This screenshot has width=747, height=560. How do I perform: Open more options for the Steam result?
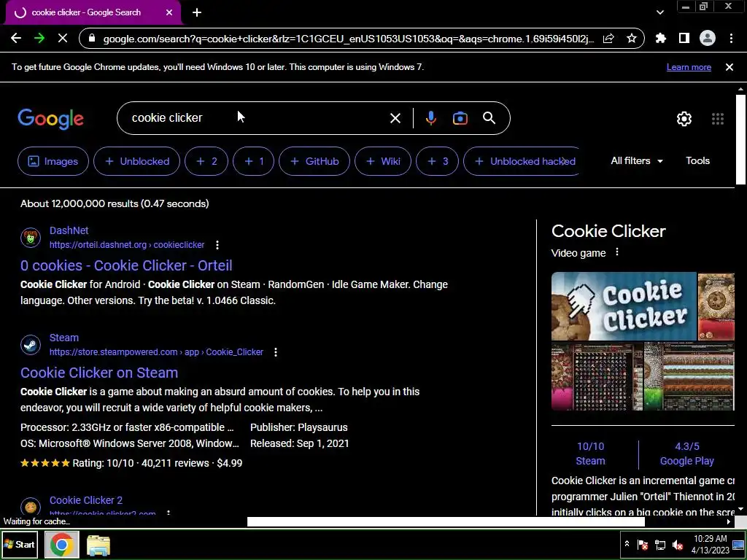pyautogui.click(x=275, y=352)
